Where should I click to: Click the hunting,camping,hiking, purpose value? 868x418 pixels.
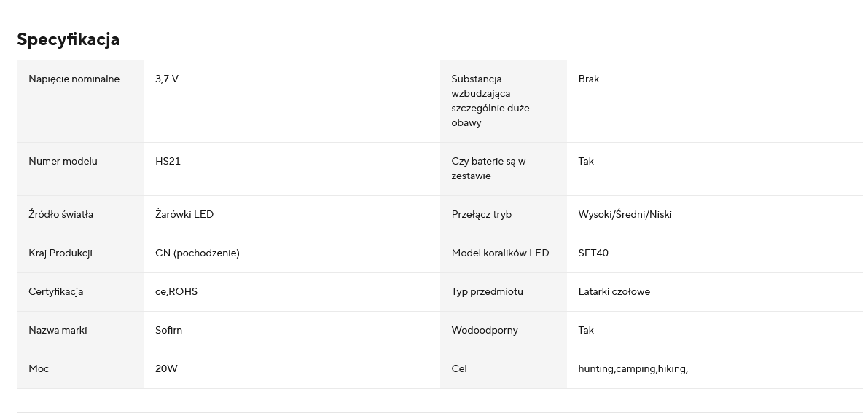pyautogui.click(x=633, y=369)
